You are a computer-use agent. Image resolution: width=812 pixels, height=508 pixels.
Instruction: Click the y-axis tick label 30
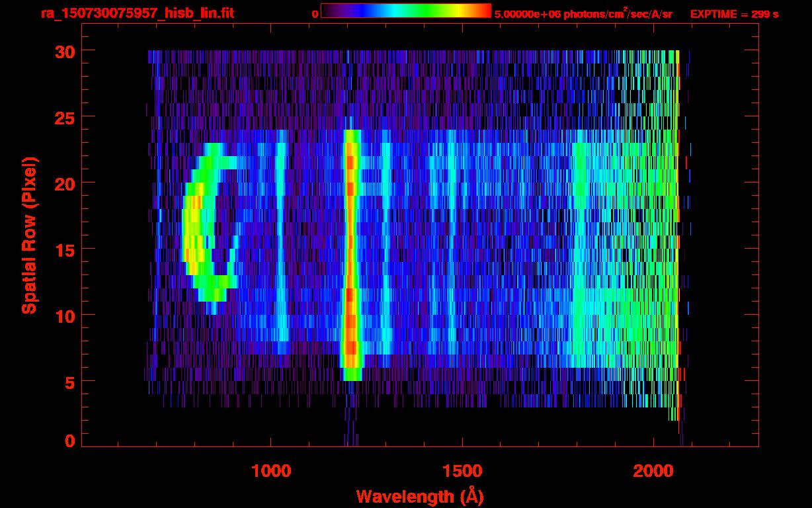[63, 51]
